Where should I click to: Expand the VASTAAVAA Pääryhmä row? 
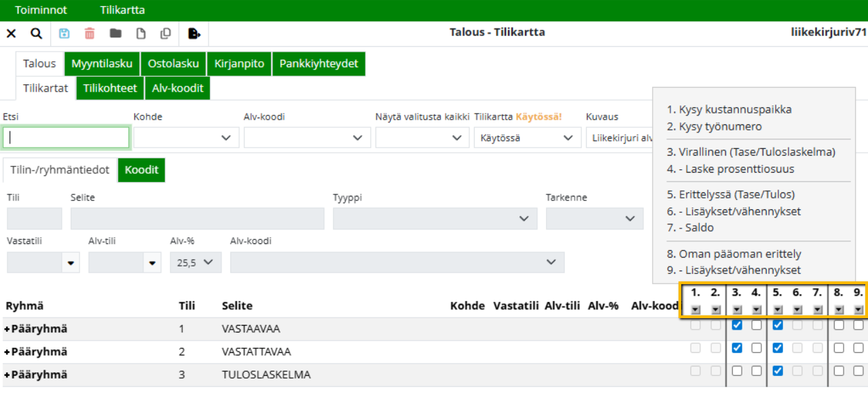pyautogui.click(x=7, y=329)
